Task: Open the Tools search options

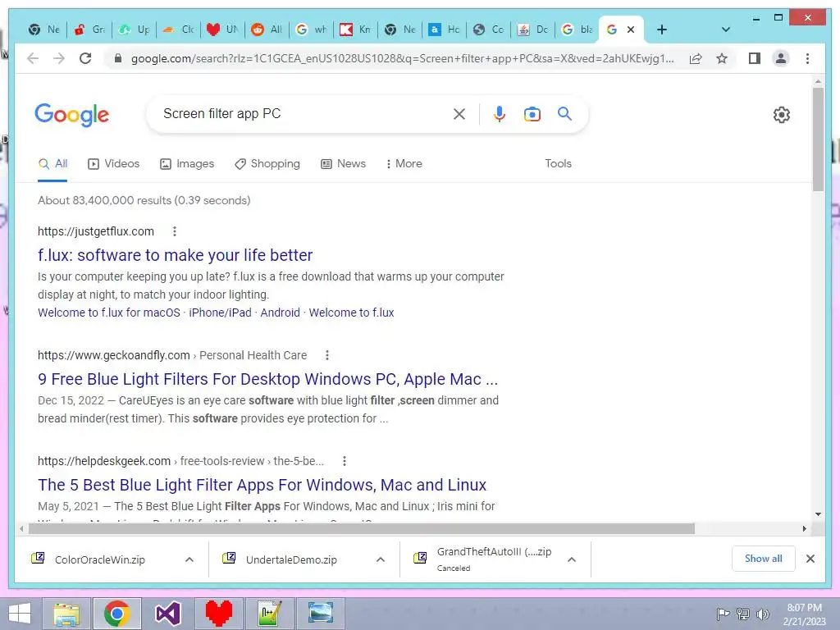Action: [558, 164]
